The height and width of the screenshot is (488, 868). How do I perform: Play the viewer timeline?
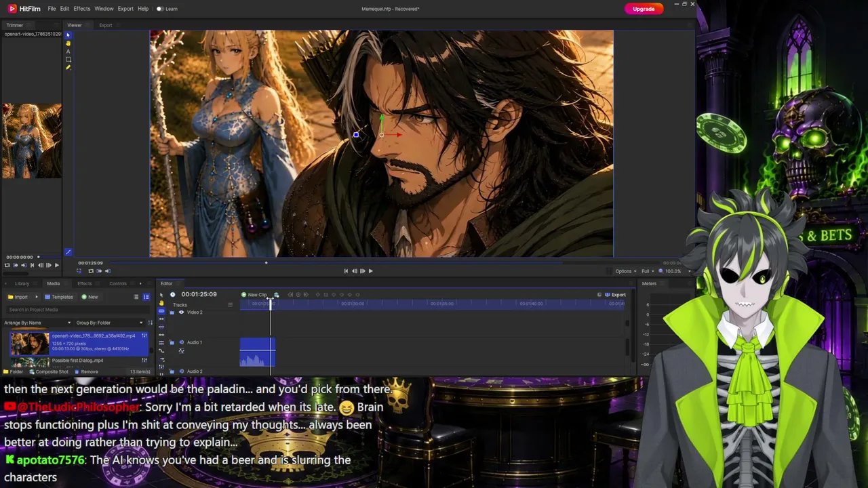[370, 271]
